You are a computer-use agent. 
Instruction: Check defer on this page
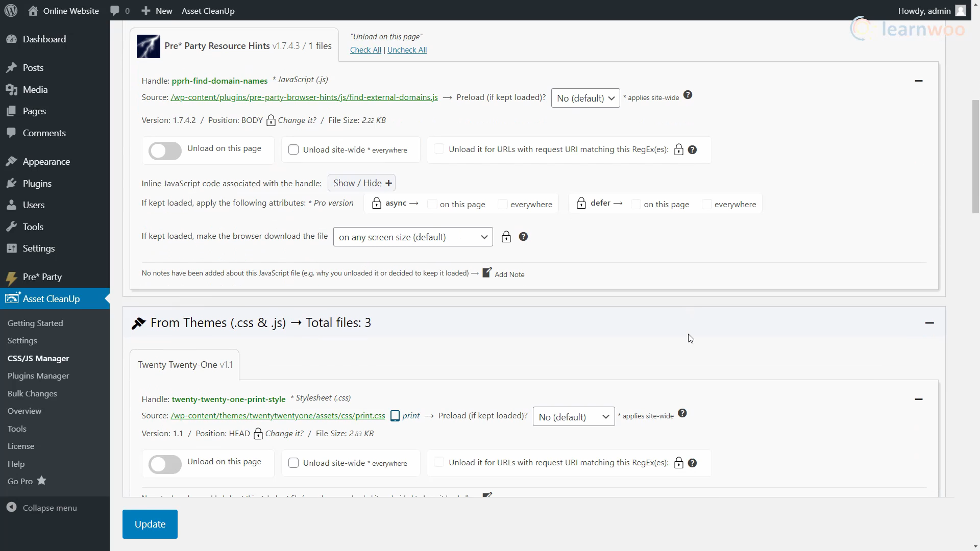pyautogui.click(x=636, y=204)
